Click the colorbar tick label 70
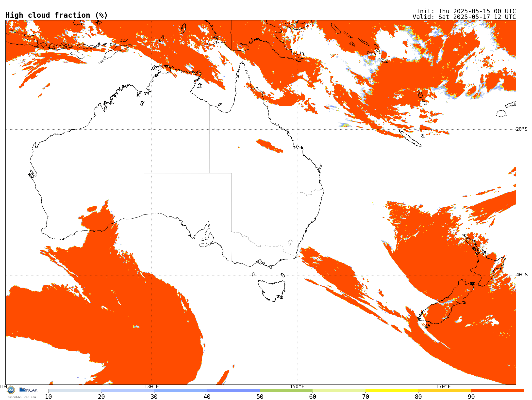This screenshot has height=400, width=532. click(366, 397)
